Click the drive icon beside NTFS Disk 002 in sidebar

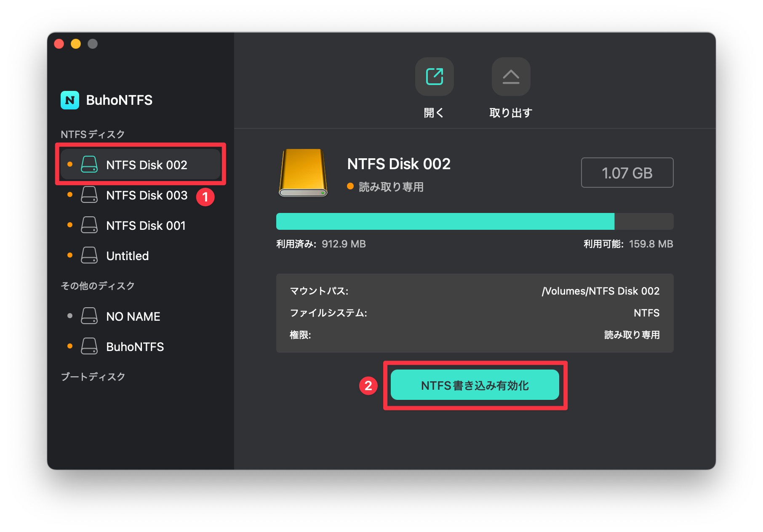pos(89,165)
